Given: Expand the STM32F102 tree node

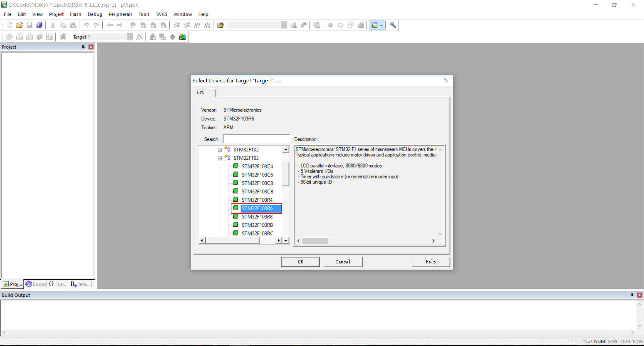Looking at the screenshot, I should (x=220, y=150).
